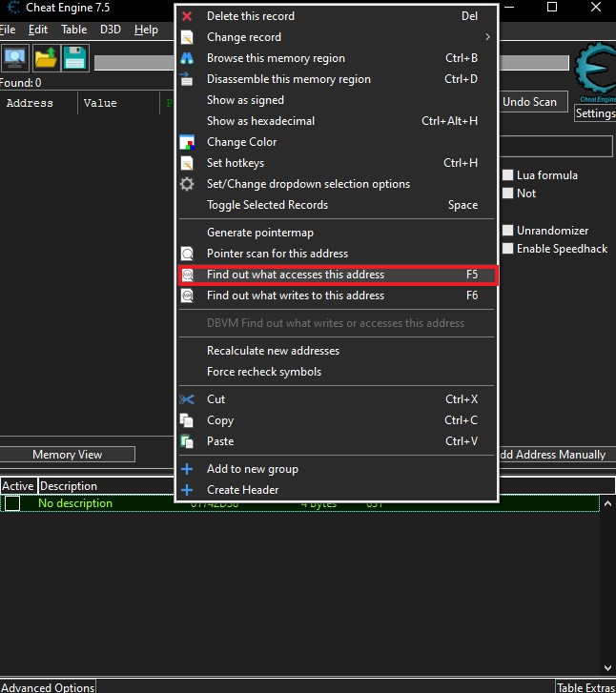Open Set/Change dropdown selection options
This screenshot has width=616, height=693.
308,184
